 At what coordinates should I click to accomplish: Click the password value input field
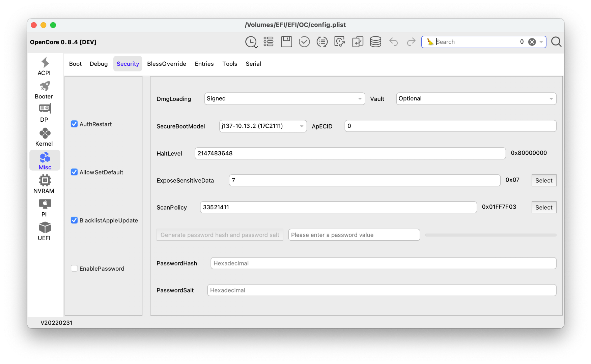pyautogui.click(x=354, y=235)
